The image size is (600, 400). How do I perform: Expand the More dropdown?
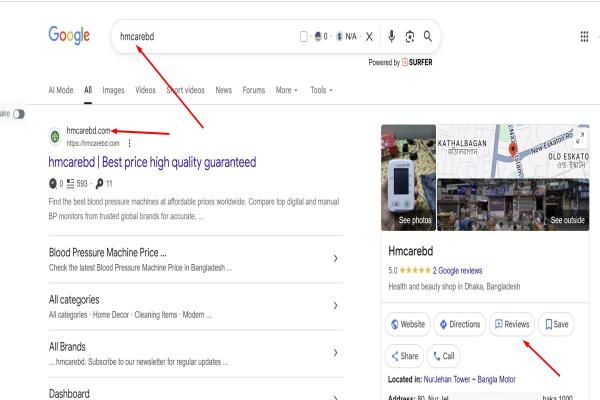coord(287,90)
